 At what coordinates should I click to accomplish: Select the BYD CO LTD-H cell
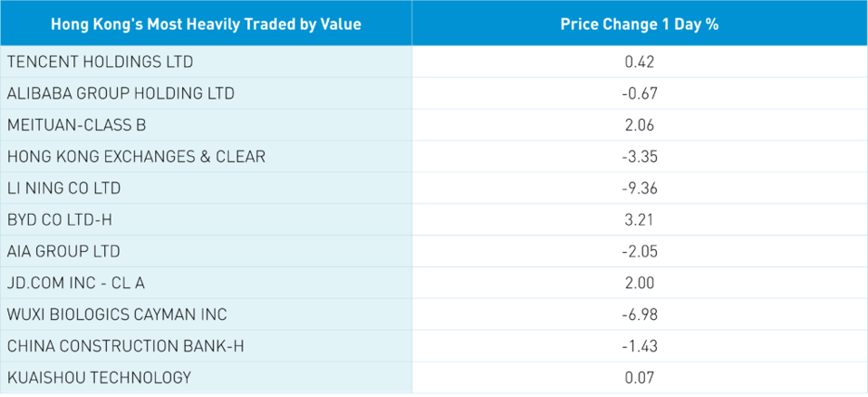tap(60, 219)
